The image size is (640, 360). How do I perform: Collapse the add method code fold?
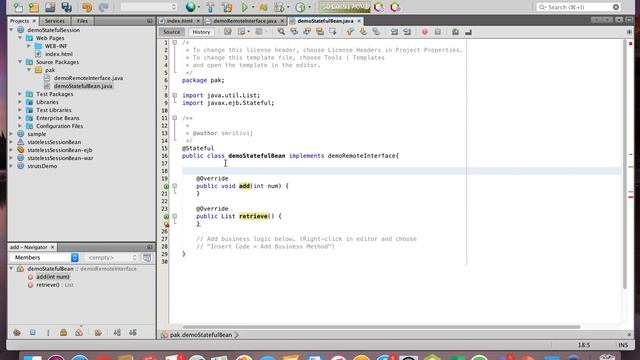[175, 186]
